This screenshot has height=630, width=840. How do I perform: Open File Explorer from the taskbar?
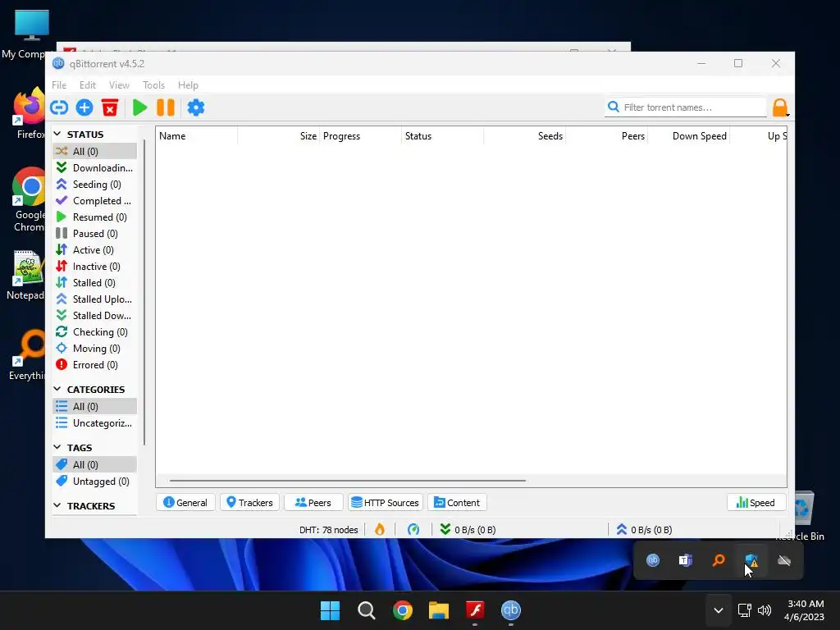pyautogui.click(x=438, y=610)
